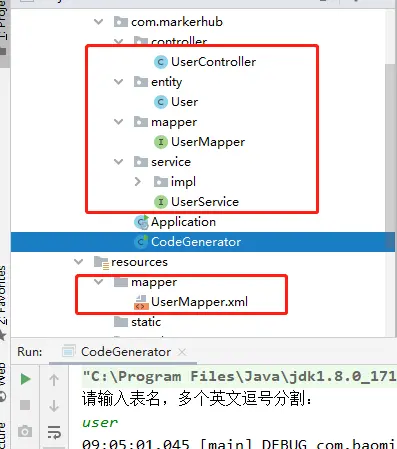Click the gray Stop square icon

(x=25, y=405)
